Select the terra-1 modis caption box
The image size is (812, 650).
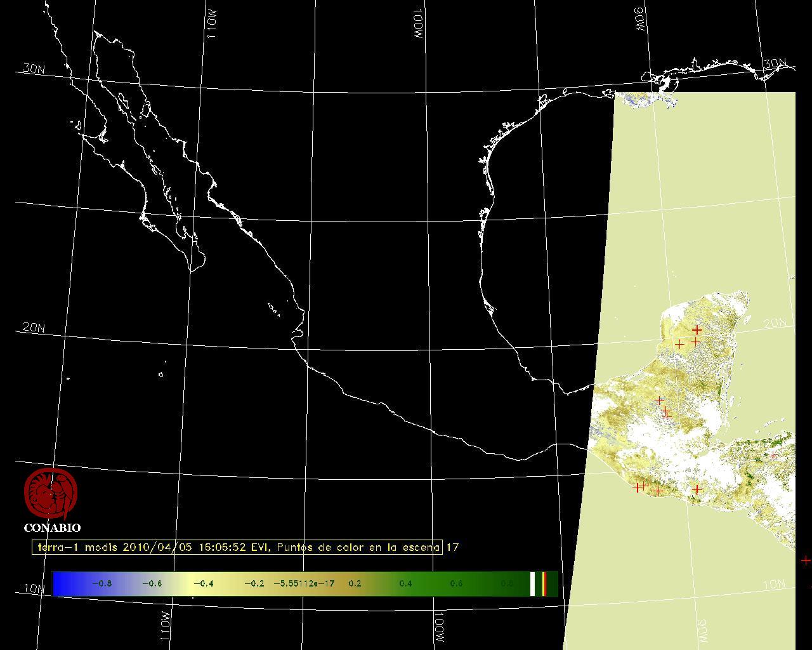(237, 547)
